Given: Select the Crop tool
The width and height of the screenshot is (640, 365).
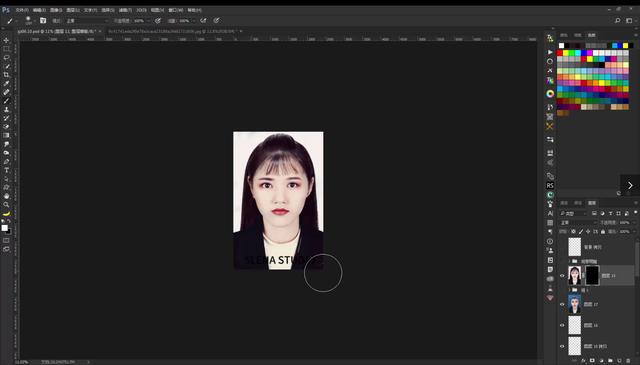Looking at the screenshot, I should [6, 75].
